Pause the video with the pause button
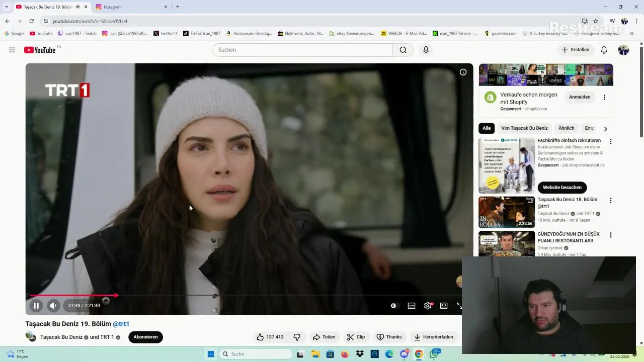This screenshot has height=362, width=644. click(36, 305)
